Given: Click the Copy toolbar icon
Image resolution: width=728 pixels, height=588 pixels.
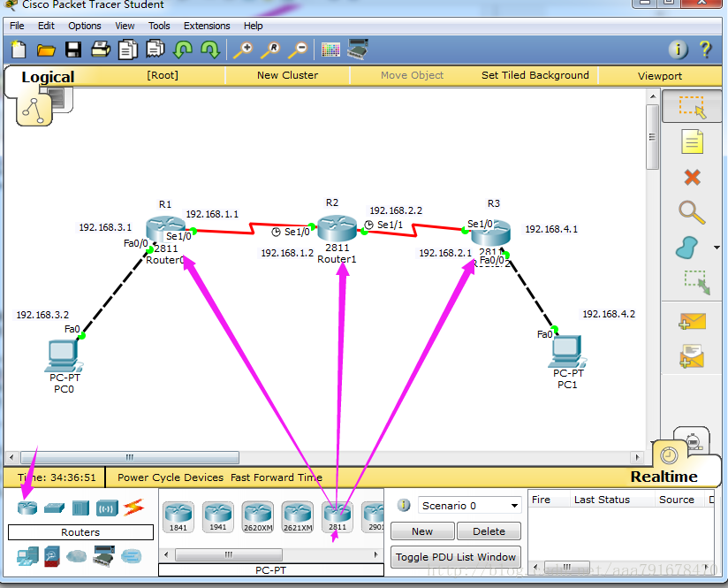Looking at the screenshot, I should tap(128, 50).
